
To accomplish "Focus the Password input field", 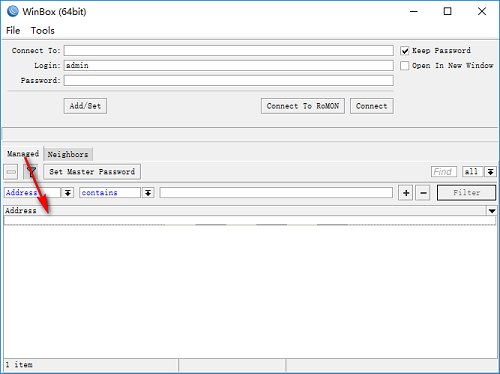I will [229, 80].
